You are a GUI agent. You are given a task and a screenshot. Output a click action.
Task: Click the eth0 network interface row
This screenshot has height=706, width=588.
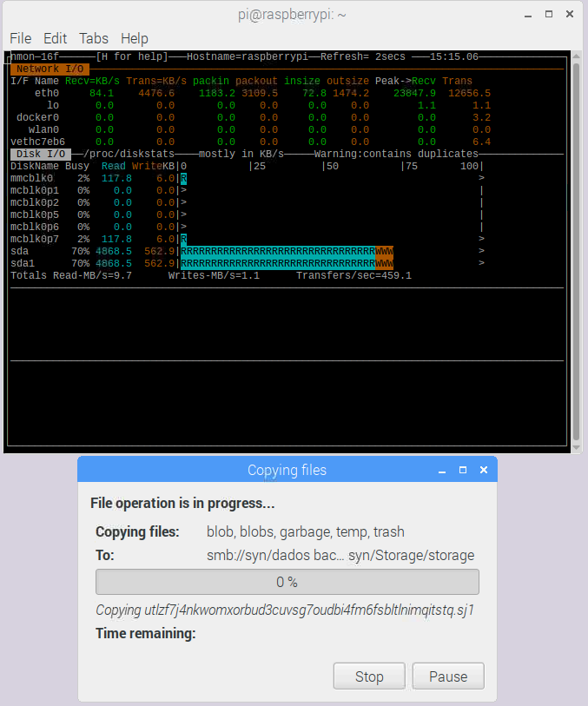[x=47, y=93]
